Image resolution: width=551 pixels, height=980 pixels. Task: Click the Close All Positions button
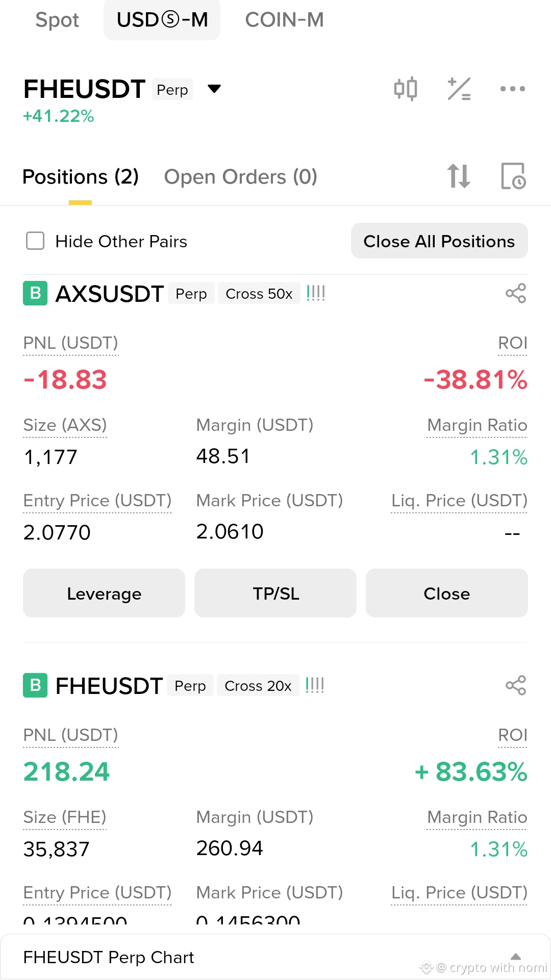pyautogui.click(x=439, y=241)
